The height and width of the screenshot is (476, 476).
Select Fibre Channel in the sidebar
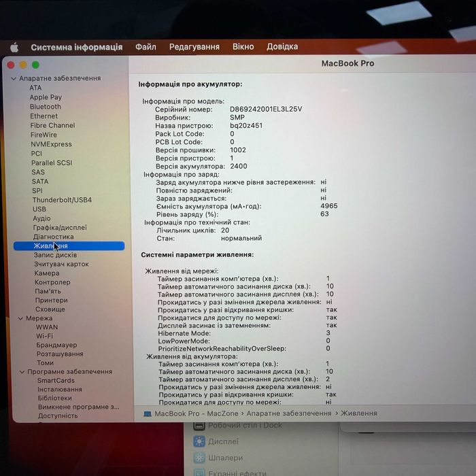52,125
